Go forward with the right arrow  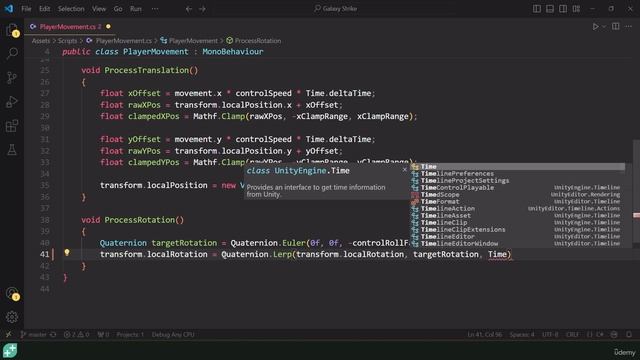coord(202,9)
